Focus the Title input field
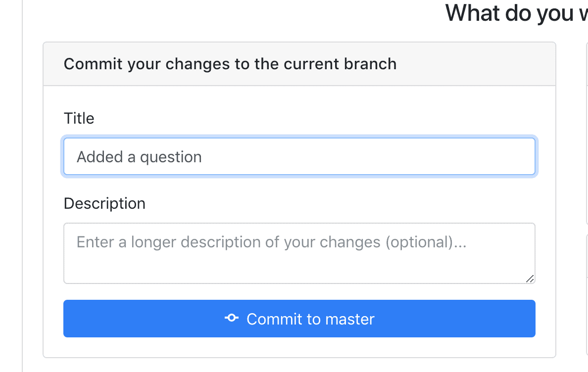588x372 pixels. coord(299,156)
